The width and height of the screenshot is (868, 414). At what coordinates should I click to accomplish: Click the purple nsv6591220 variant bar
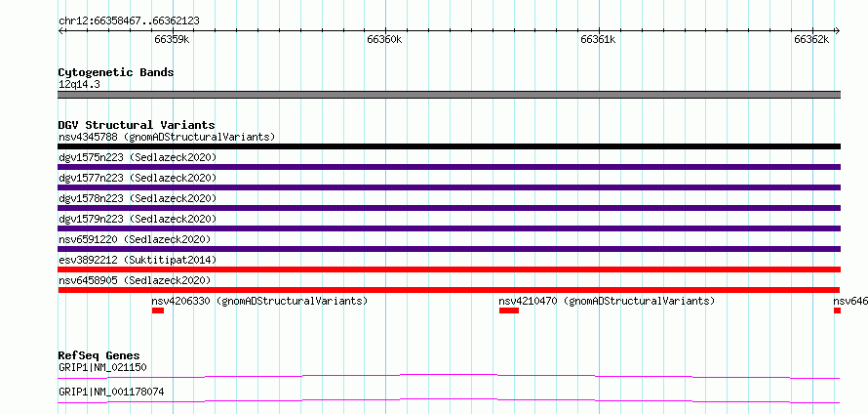449,249
